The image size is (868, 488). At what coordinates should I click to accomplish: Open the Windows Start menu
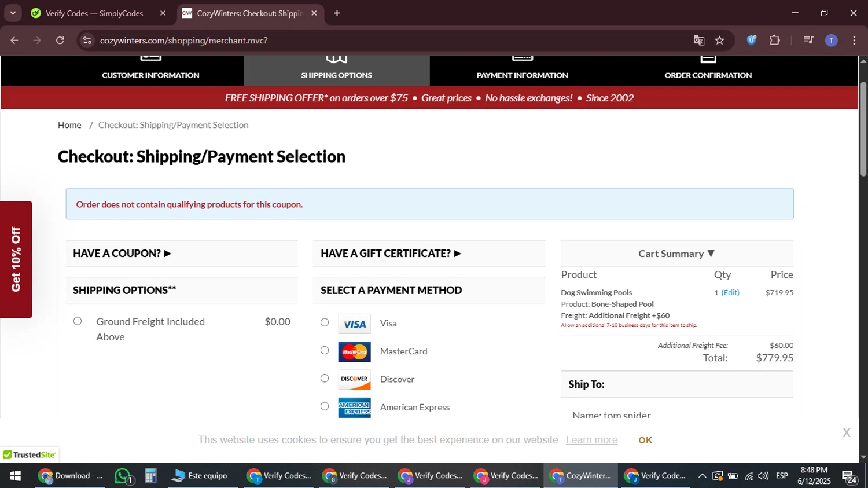(x=16, y=476)
